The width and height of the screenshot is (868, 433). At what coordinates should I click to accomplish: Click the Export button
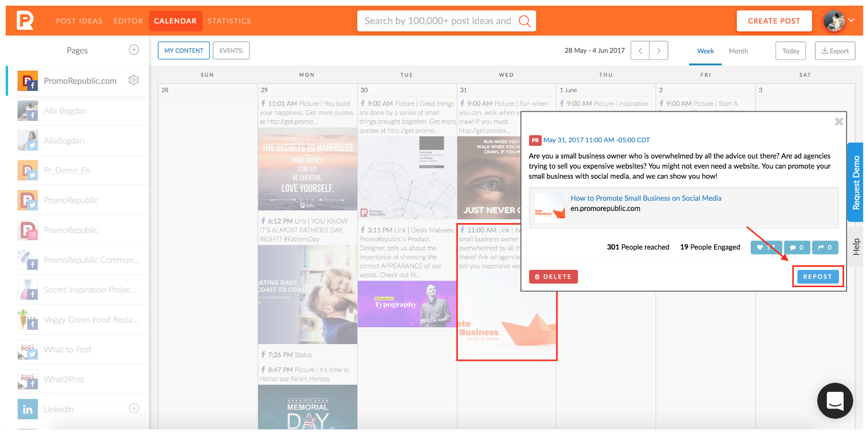(x=835, y=51)
